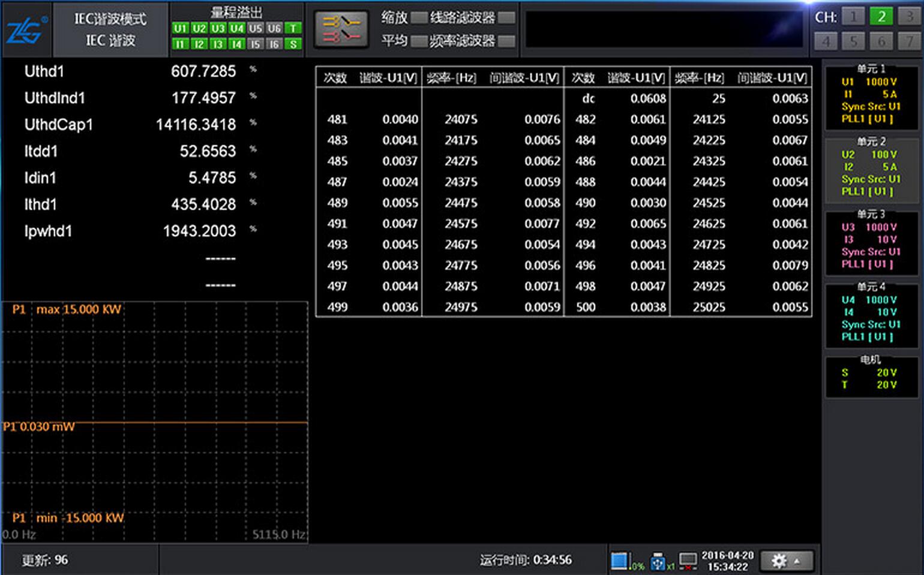The width and height of the screenshot is (924, 575).
Task: Click the blue storage usage icon
Action: pyautogui.click(x=619, y=561)
